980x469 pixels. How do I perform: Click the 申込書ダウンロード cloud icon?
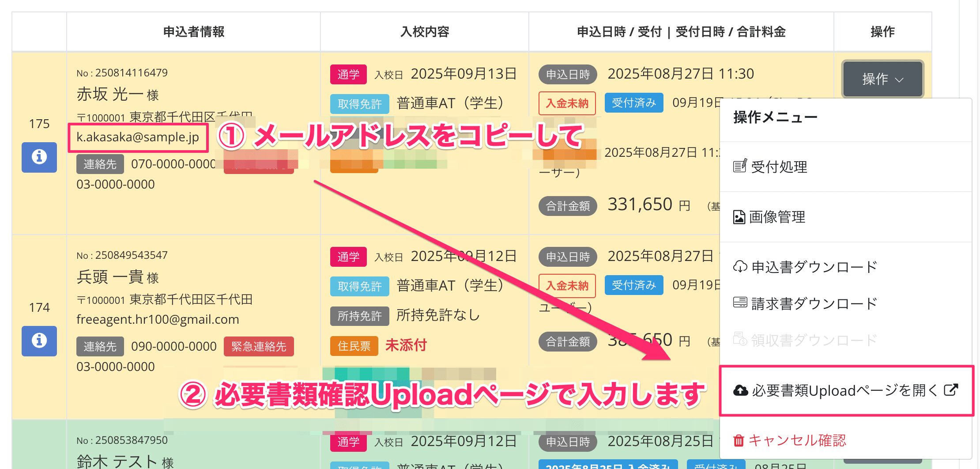pyautogui.click(x=740, y=267)
